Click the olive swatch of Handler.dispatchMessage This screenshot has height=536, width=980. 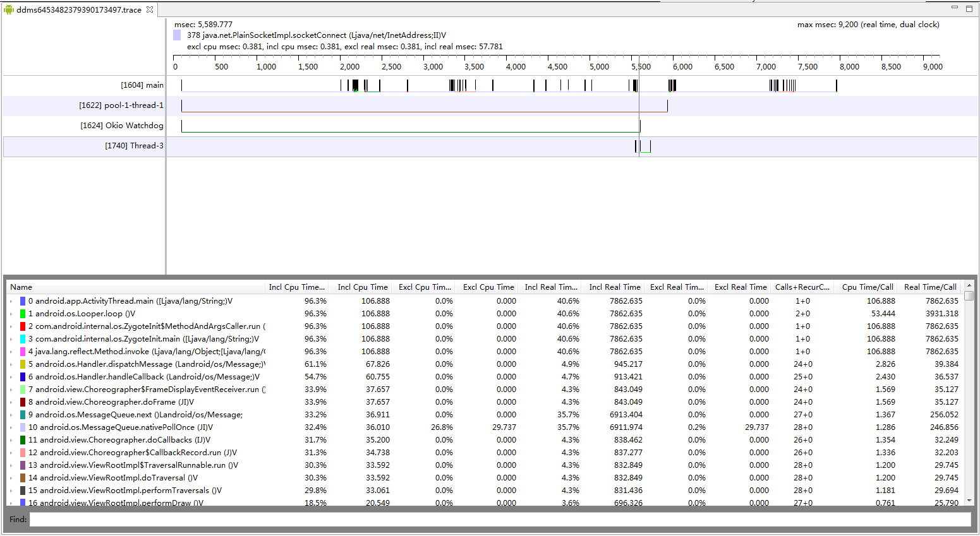point(23,364)
